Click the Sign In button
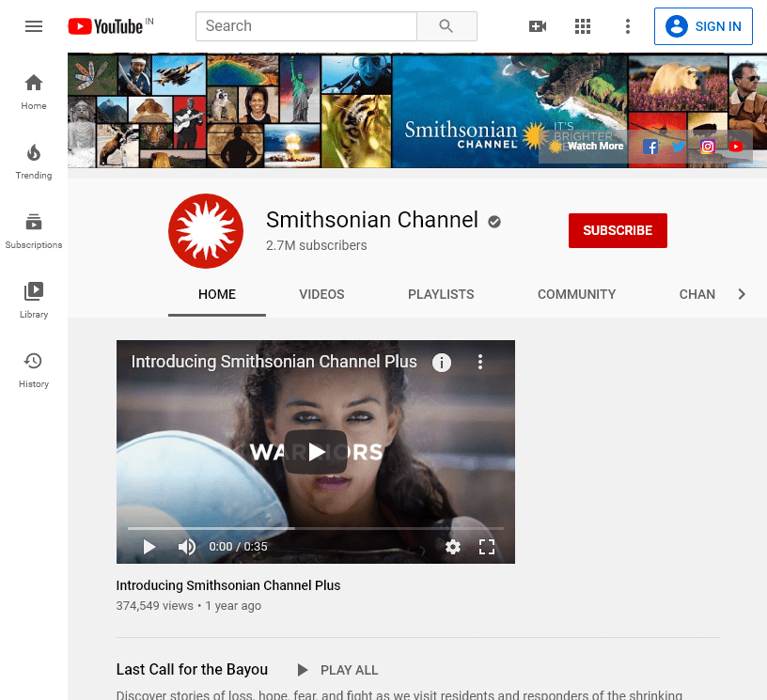Image resolution: width=767 pixels, height=700 pixels. (703, 26)
